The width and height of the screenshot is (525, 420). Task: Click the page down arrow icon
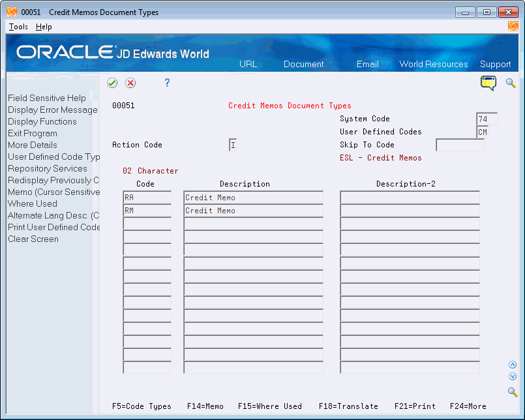tap(512, 376)
